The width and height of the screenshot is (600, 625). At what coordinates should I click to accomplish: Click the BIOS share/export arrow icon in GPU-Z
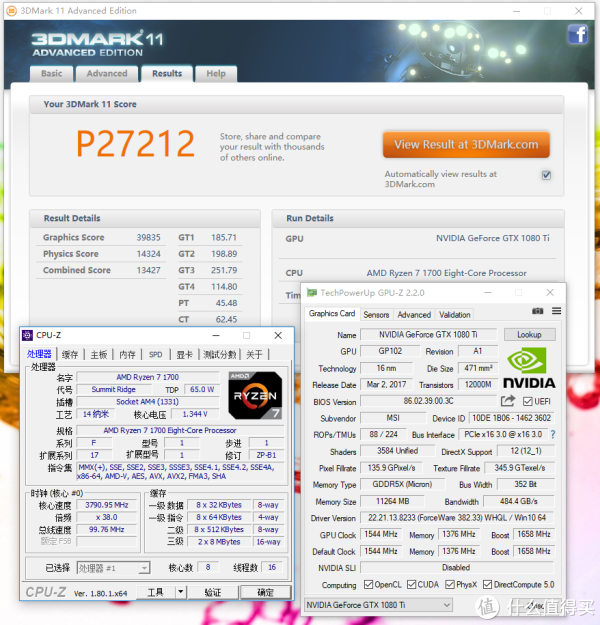click(x=508, y=401)
